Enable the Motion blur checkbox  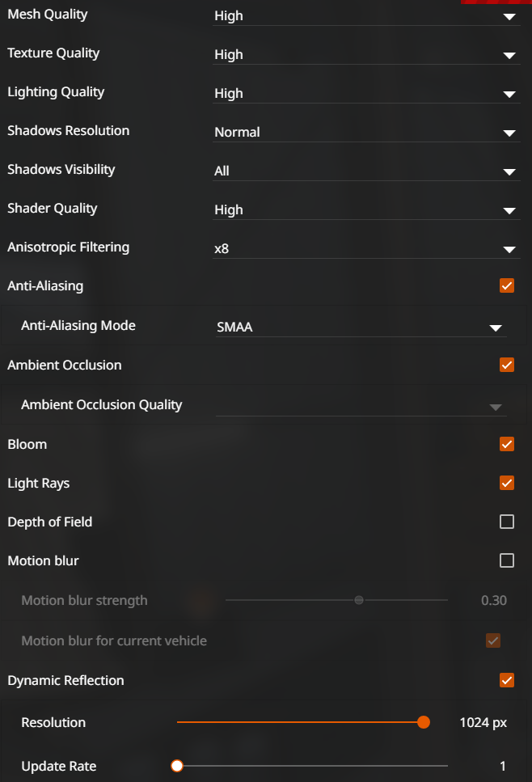click(507, 560)
